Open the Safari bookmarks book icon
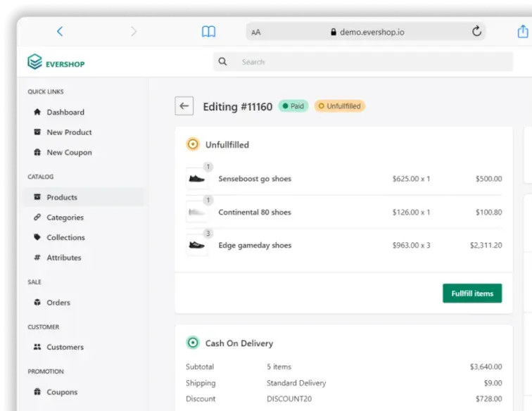Screen dimensions: 532x411 tap(208, 32)
